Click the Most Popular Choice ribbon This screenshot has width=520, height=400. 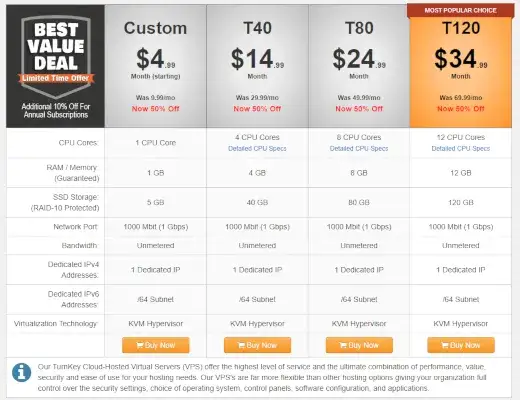coord(460,11)
